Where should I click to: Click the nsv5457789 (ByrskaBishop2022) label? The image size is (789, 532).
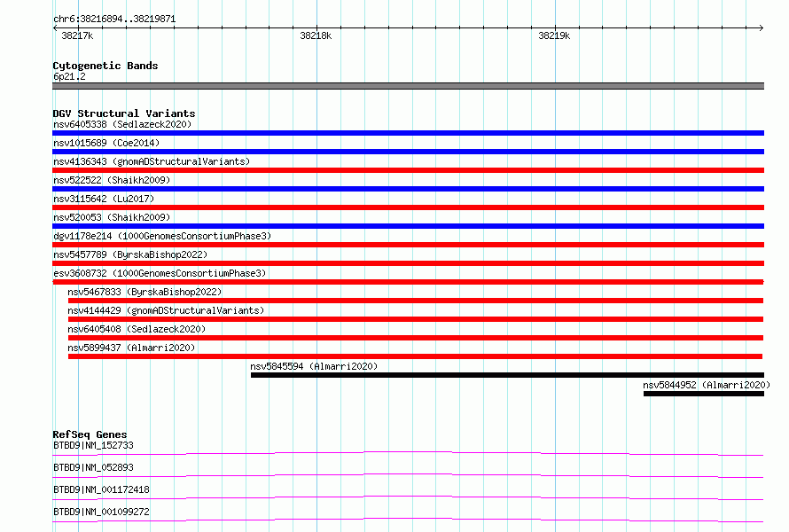tap(130, 254)
